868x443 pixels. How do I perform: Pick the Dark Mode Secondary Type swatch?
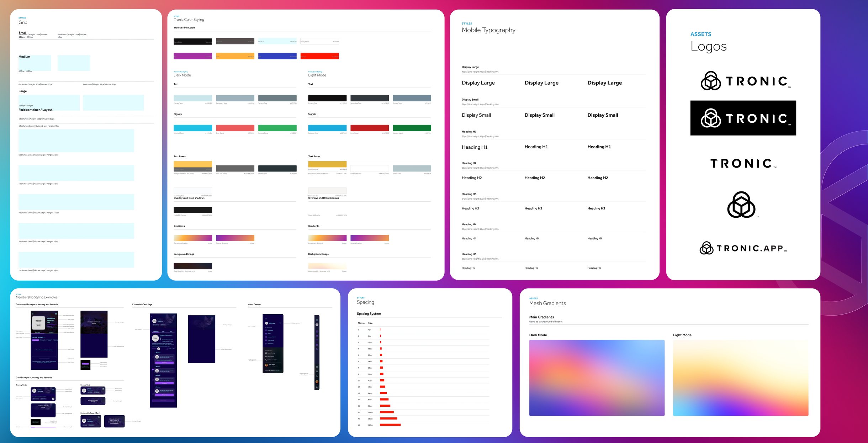click(235, 98)
